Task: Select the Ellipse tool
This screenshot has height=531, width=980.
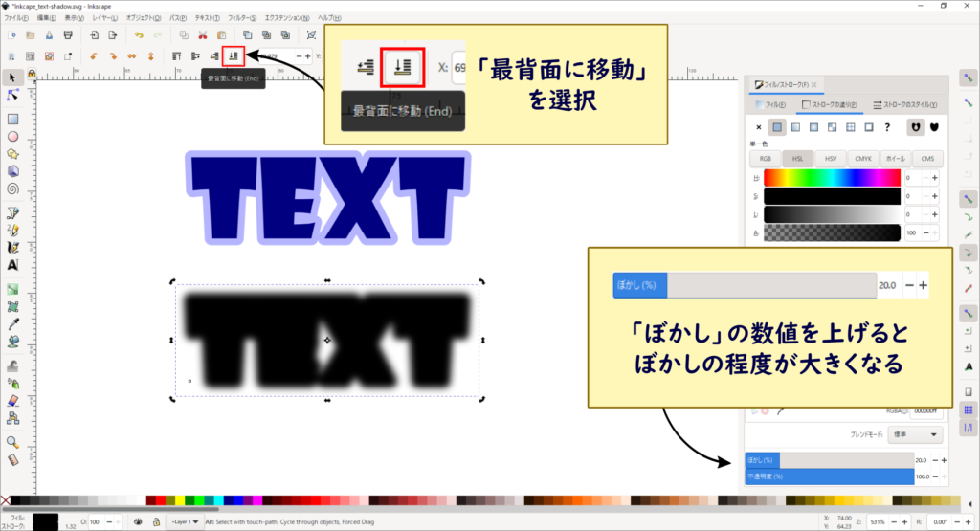Action: tap(12, 136)
